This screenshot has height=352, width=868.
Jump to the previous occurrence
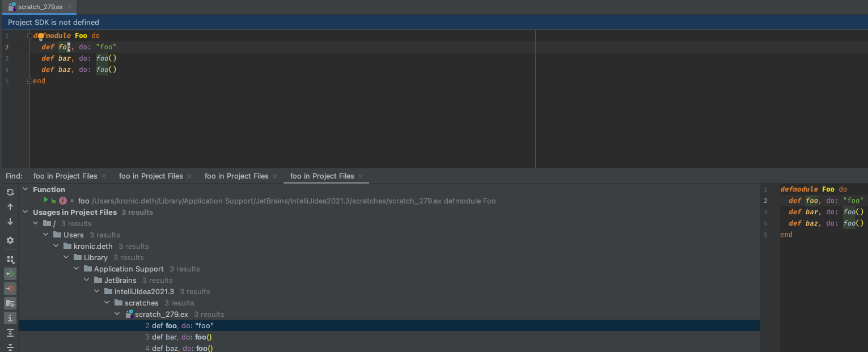[10, 207]
